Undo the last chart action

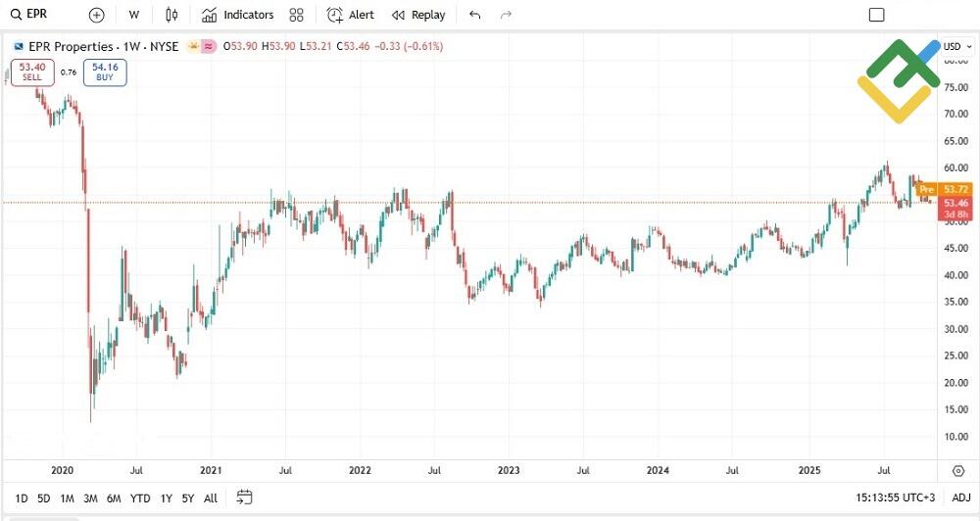coord(475,15)
